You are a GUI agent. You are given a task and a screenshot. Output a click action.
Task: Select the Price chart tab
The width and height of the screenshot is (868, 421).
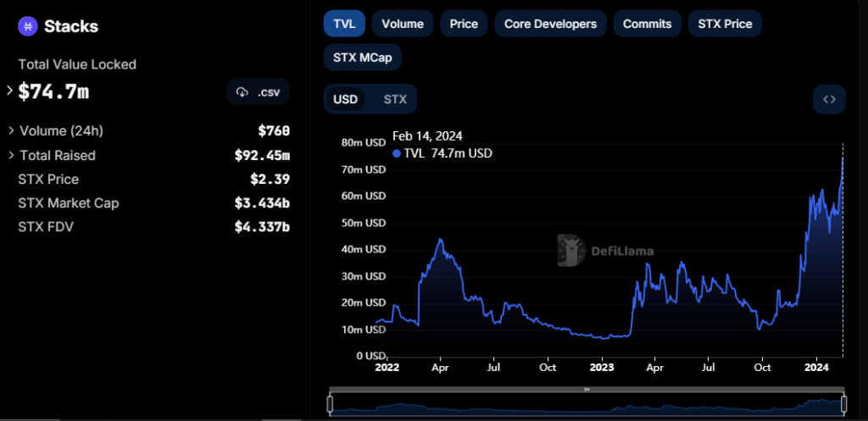click(x=464, y=24)
